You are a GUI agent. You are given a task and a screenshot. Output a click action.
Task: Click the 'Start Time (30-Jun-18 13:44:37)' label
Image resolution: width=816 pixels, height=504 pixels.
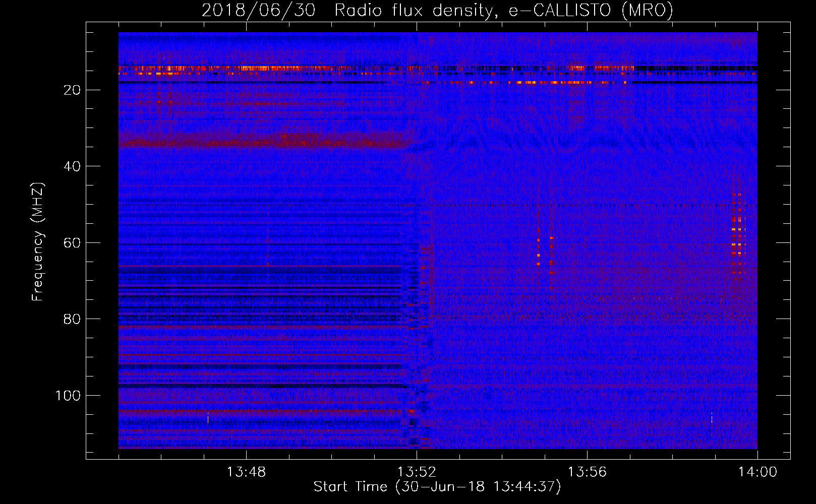(437, 487)
